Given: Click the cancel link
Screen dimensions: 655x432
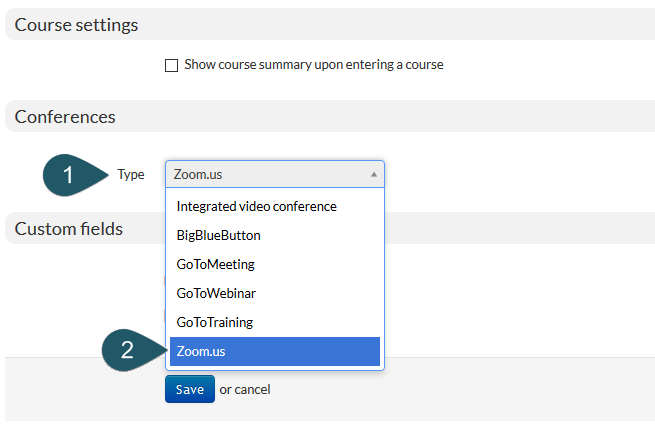Looking at the screenshot, I should click(252, 389).
